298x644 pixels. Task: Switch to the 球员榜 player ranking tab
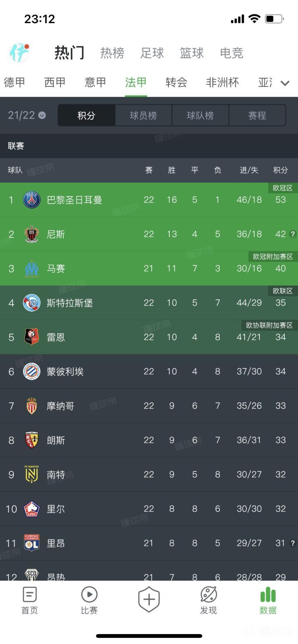[x=143, y=115]
